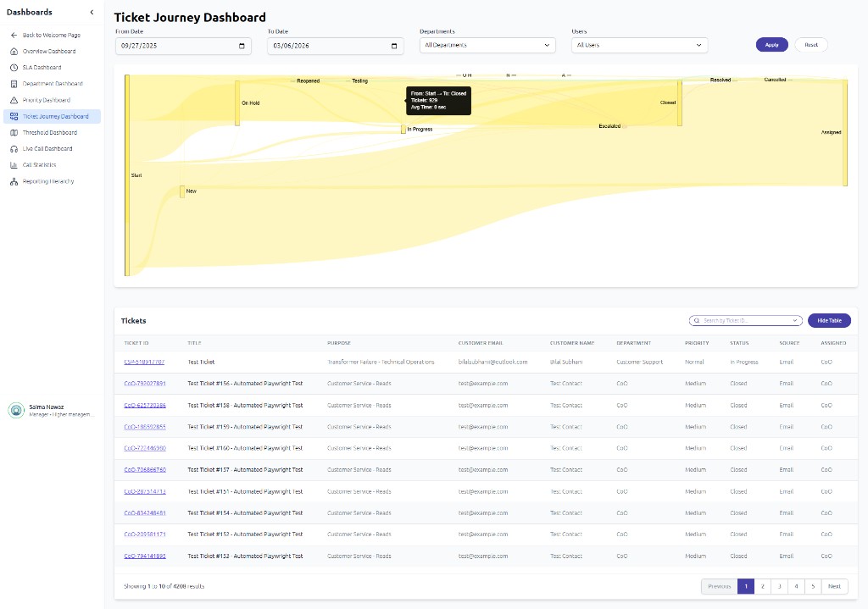Click the Live Call Dashboard headset icon

14,149
